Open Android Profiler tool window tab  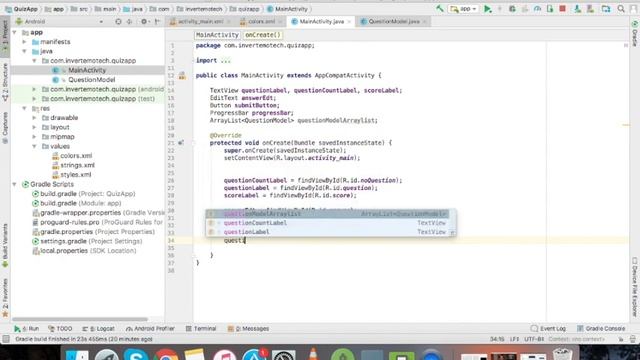pyautogui.click(x=150, y=328)
